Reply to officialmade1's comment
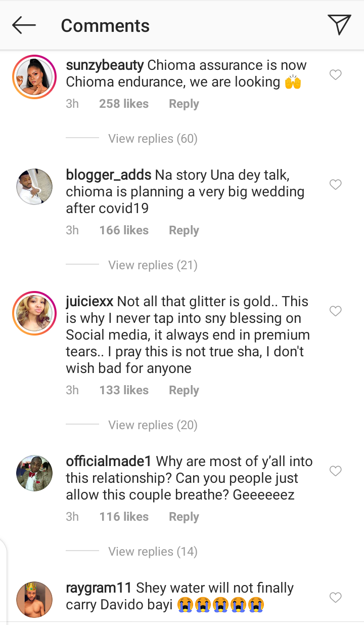The image size is (364, 625). (x=184, y=517)
